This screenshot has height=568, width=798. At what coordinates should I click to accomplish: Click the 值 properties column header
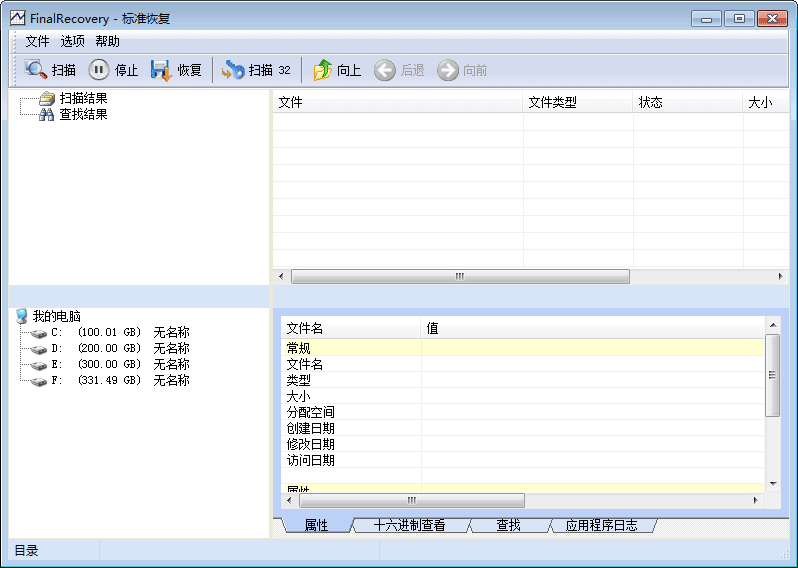[592, 328]
